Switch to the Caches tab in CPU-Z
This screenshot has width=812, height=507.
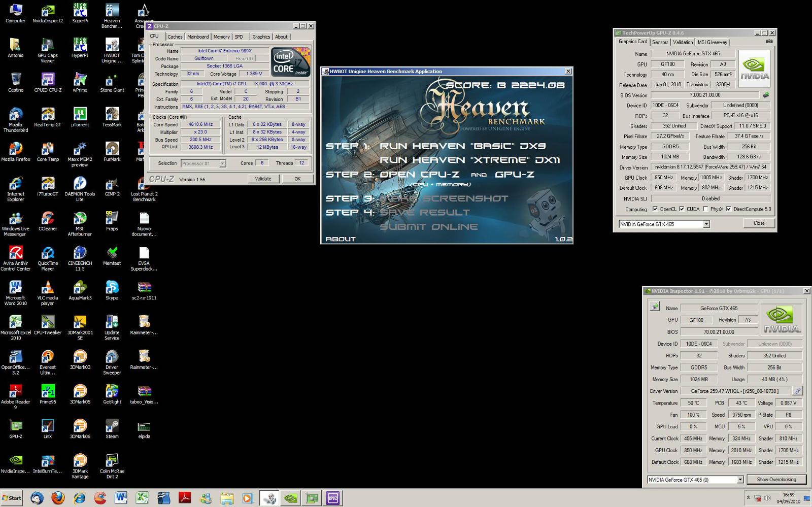point(175,37)
